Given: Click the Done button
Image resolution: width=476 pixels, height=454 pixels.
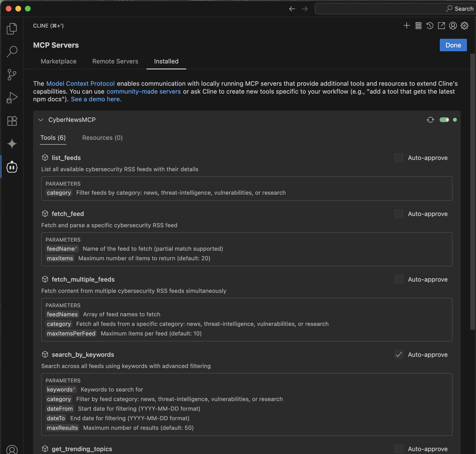Looking at the screenshot, I should (453, 45).
